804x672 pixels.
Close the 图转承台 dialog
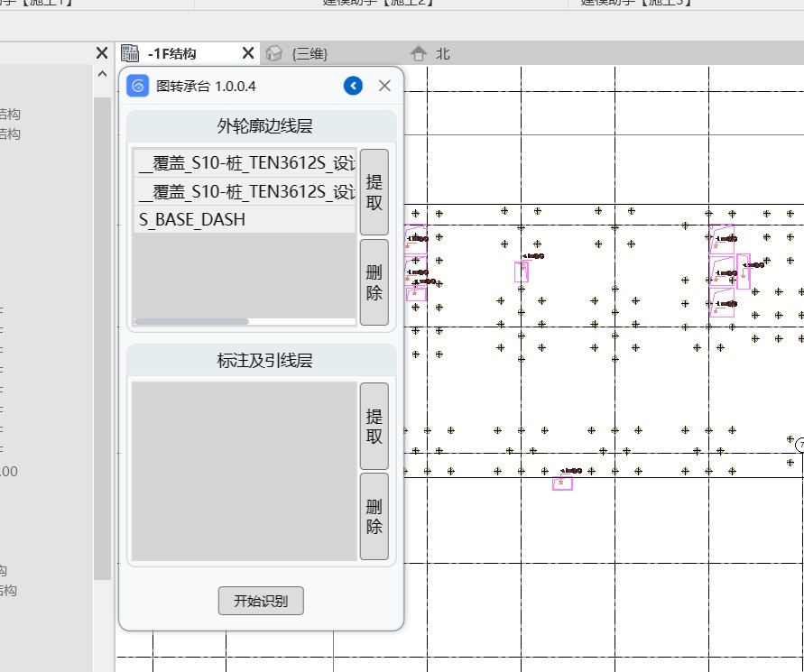click(384, 86)
